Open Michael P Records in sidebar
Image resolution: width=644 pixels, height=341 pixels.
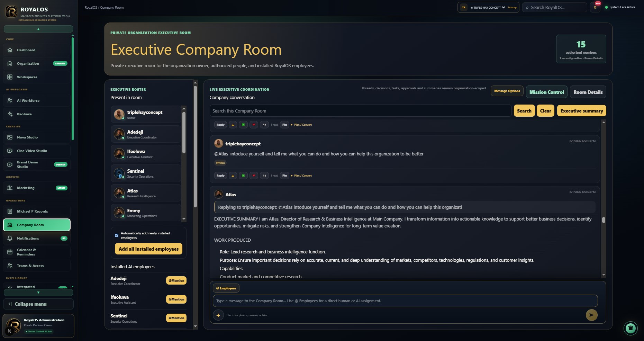(37, 211)
